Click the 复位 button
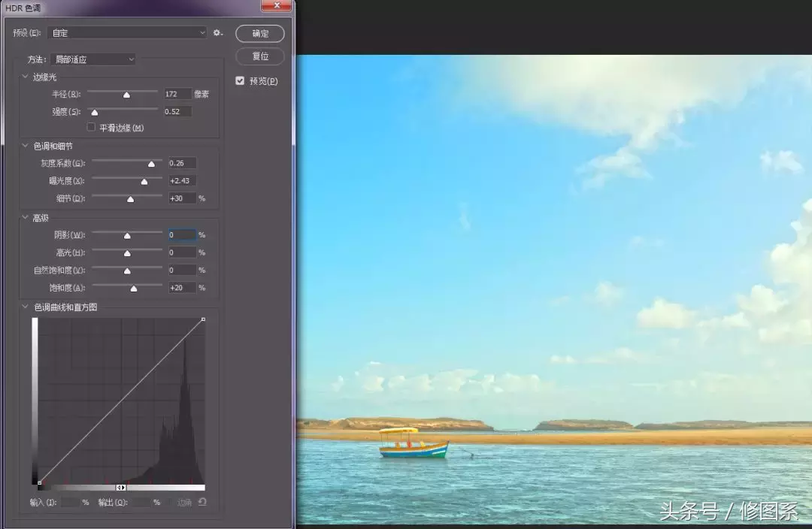The height and width of the screenshot is (529, 812). 260,56
